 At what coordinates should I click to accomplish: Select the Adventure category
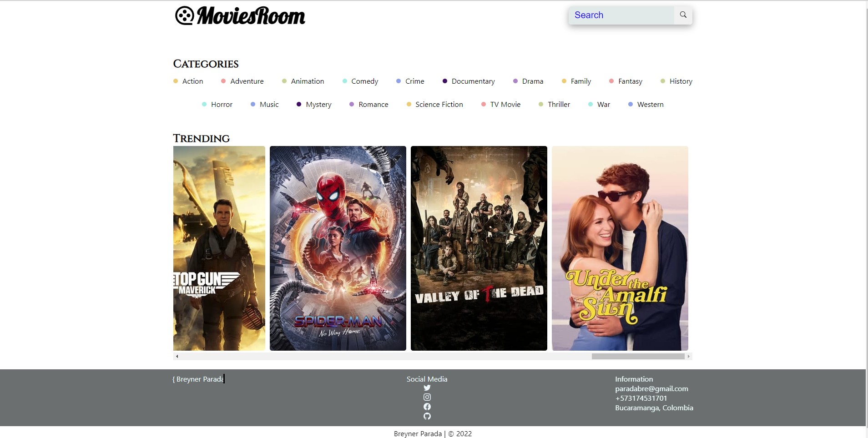pyautogui.click(x=242, y=81)
